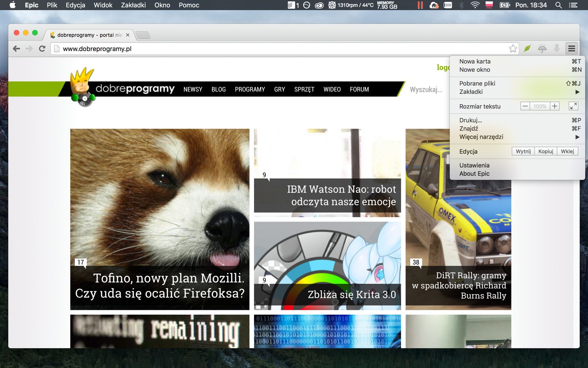Select Nowa karta from the menu
588x368 pixels.
(517, 61)
